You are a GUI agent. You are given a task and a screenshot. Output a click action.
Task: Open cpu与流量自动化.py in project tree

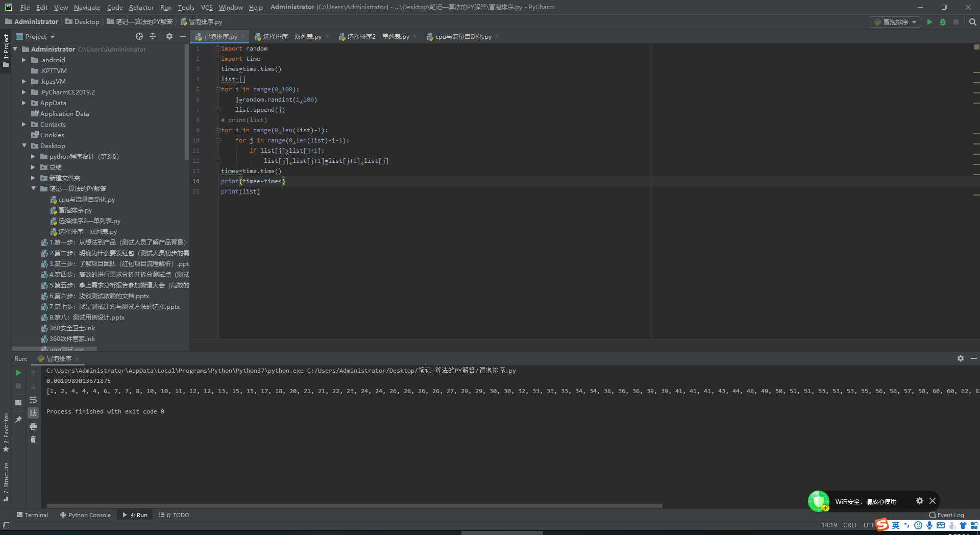pos(86,199)
